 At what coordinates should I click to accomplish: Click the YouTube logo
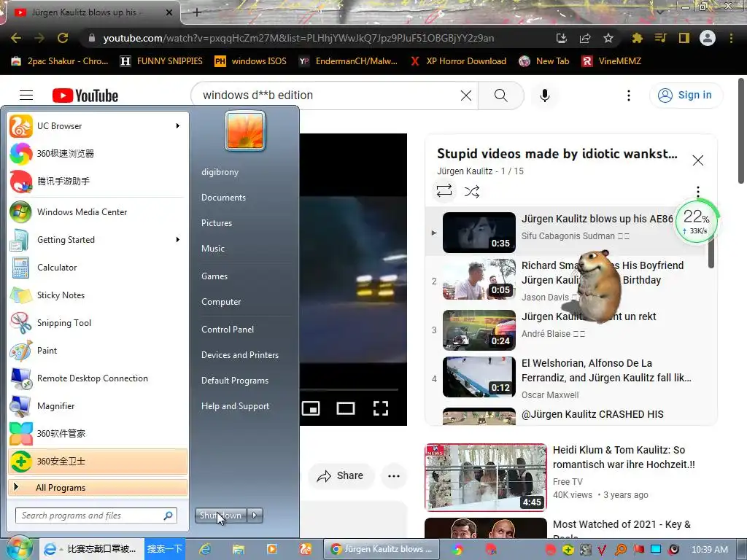(85, 96)
